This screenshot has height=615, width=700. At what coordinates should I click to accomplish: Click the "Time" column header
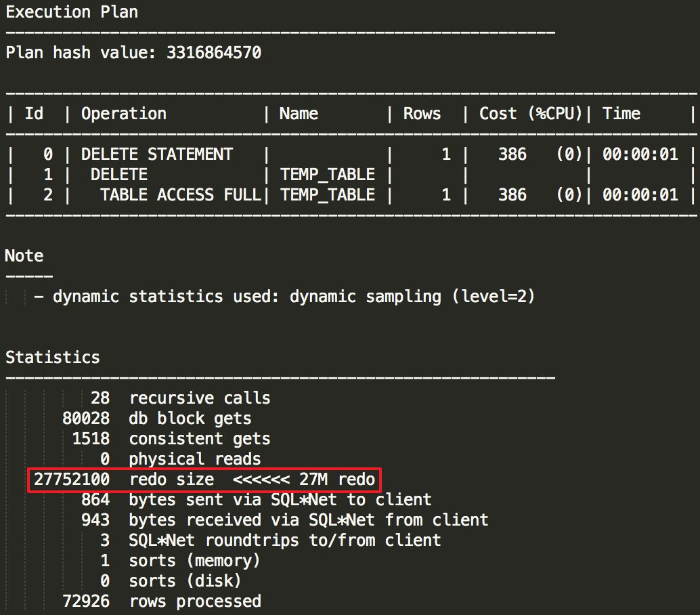pos(621,113)
